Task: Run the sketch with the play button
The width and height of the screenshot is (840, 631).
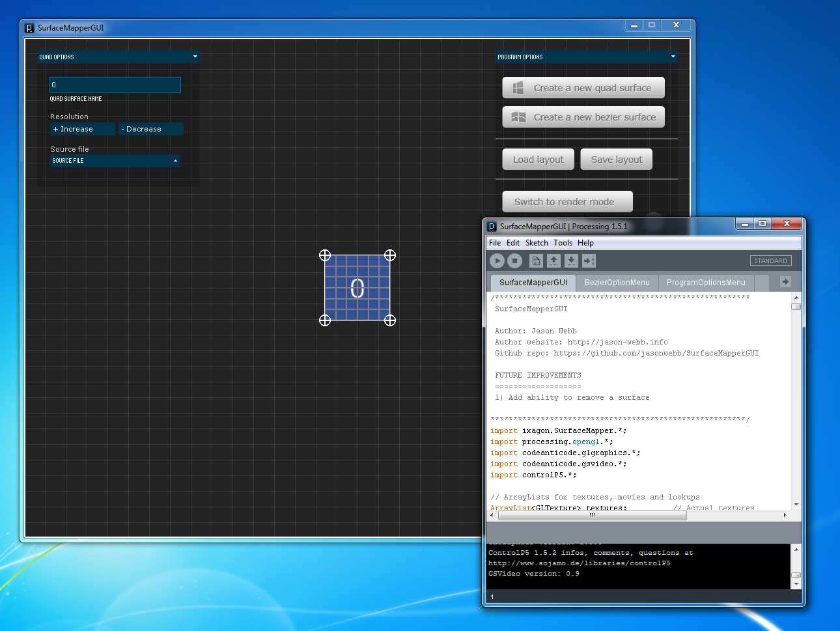Action: coord(497,260)
